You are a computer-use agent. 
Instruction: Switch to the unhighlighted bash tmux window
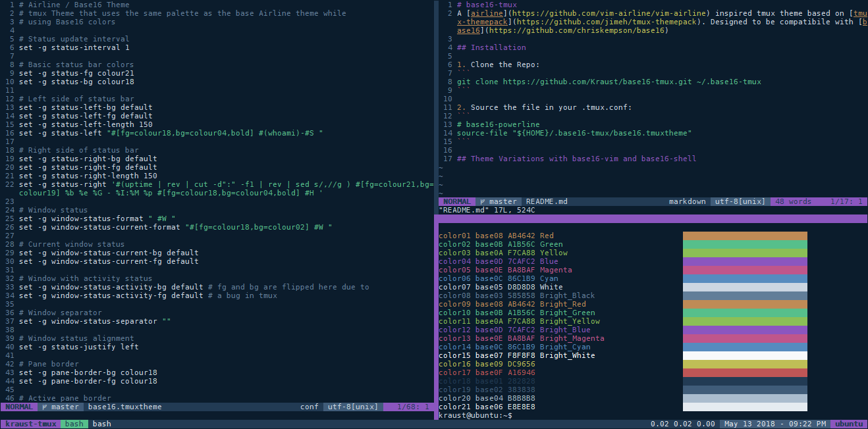point(101,424)
